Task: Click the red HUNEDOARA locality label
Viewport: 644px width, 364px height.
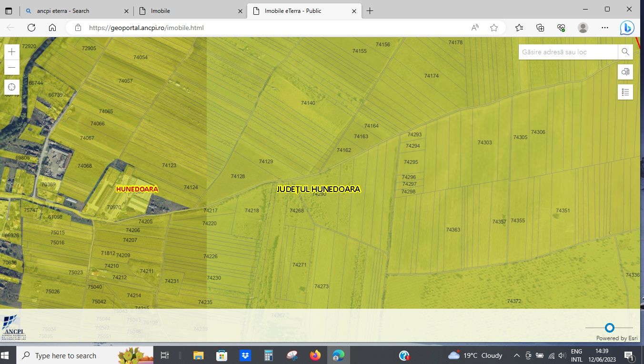Action: coord(137,189)
